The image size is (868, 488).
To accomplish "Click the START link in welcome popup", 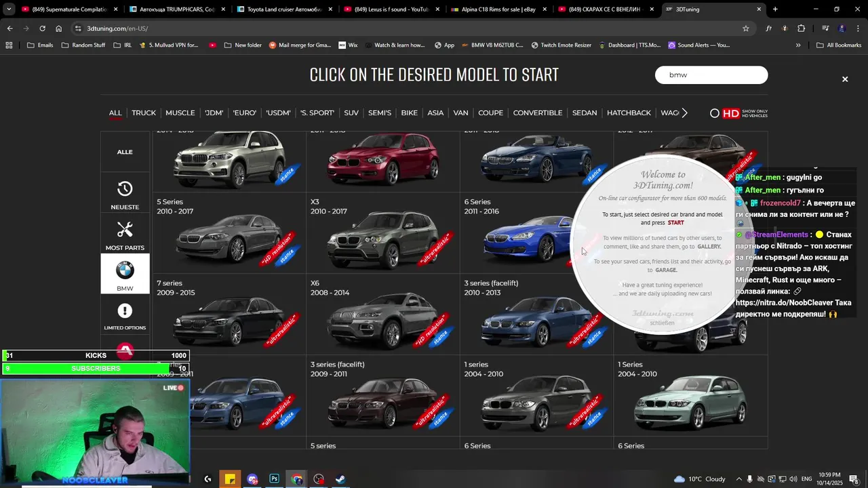I will [x=676, y=223].
